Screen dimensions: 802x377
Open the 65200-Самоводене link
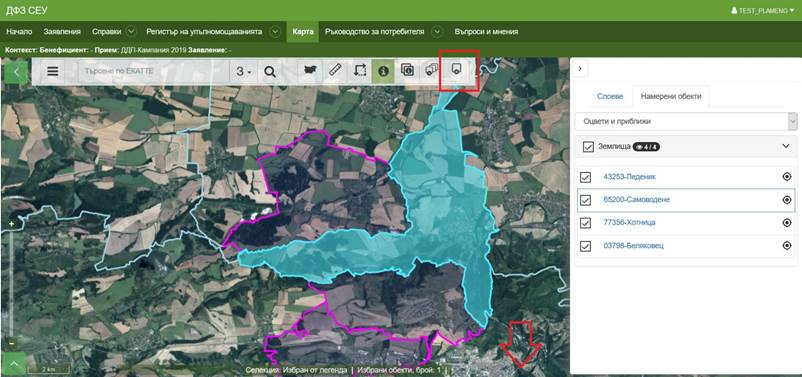pos(636,199)
